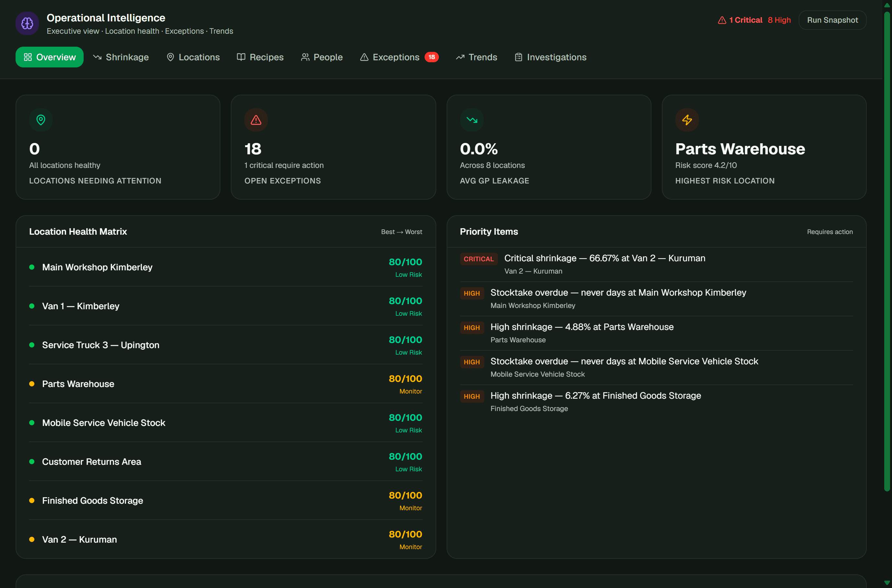Click the Critical shrinkage 66.67% priority item
The width and height of the screenshot is (892, 588).
coord(656,265)
